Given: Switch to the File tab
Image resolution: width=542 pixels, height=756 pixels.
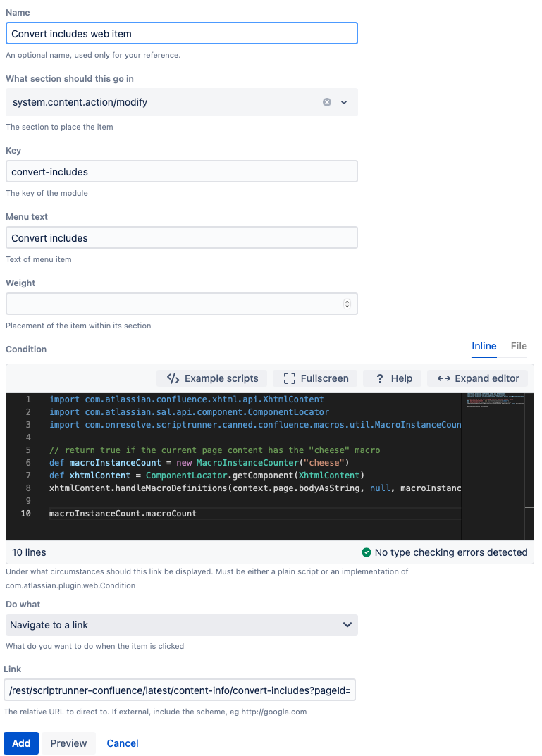Looking at the screenshot, I should (519, 346).
